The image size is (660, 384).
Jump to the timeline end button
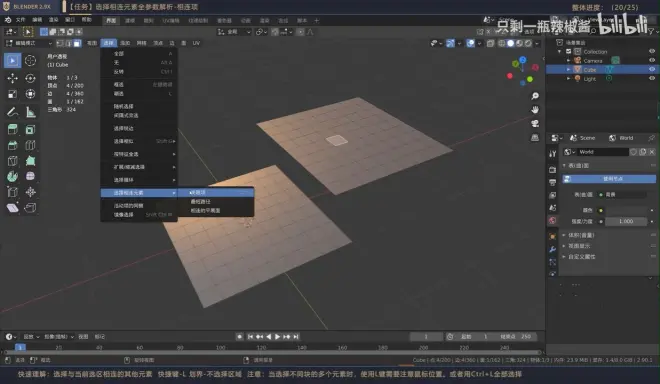click(x=296, y=337)
